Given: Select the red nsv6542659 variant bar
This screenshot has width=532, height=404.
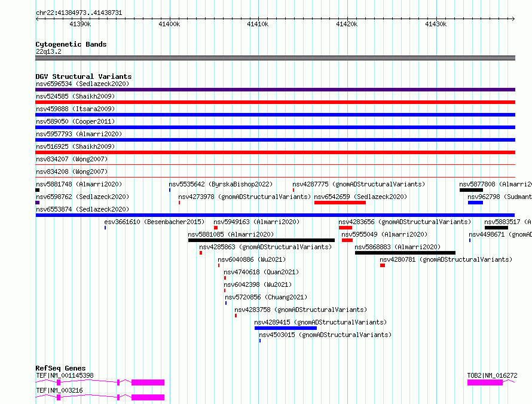Looking at the screenshot, I should [x=340, y=203].
